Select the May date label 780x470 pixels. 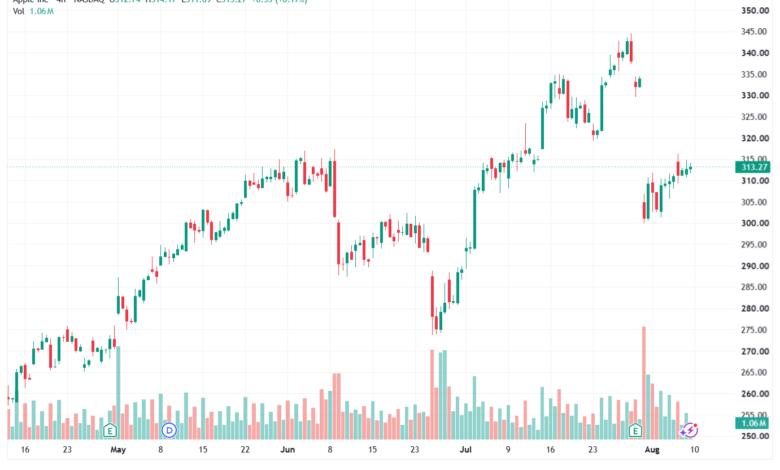click(118, 450)
